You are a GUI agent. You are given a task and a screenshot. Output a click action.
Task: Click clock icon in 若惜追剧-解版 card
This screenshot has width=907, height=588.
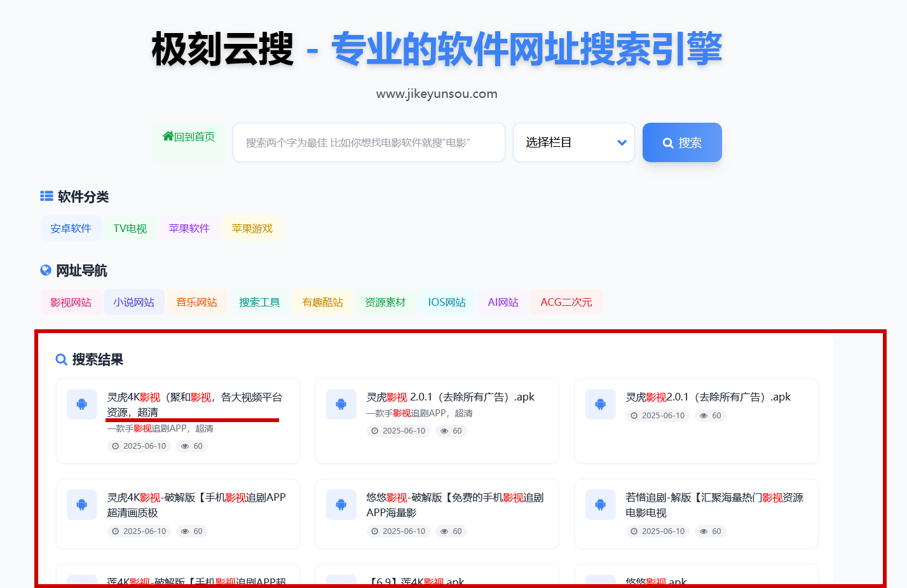tap(634, 531)
